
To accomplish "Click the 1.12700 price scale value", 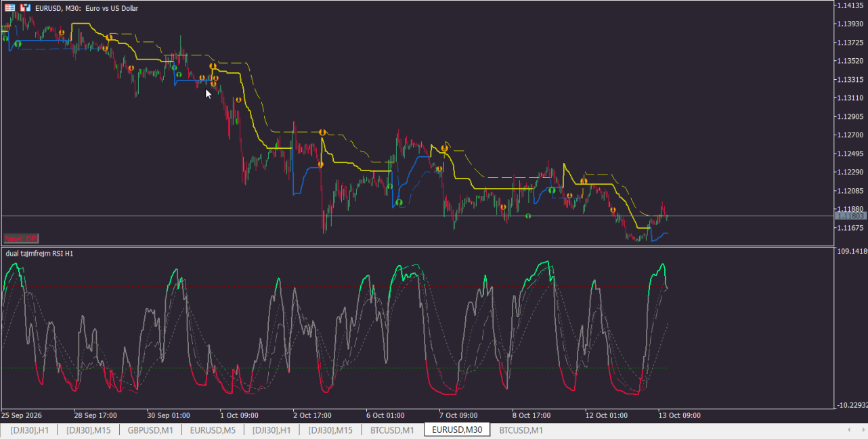I will tap(851, 135).
